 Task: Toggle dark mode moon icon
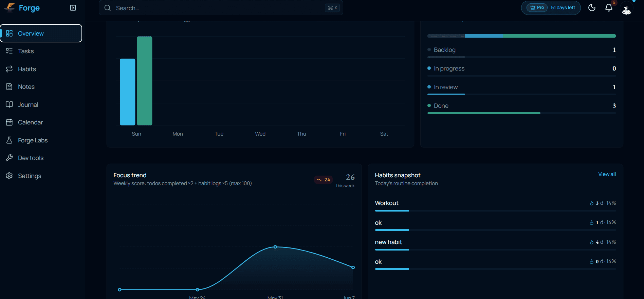coord(592,8)
